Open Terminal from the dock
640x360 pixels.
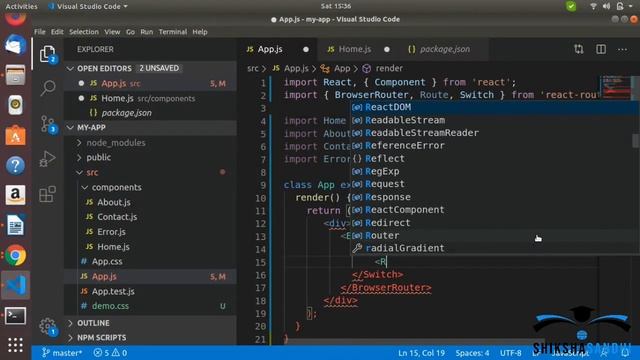[16, 316]
